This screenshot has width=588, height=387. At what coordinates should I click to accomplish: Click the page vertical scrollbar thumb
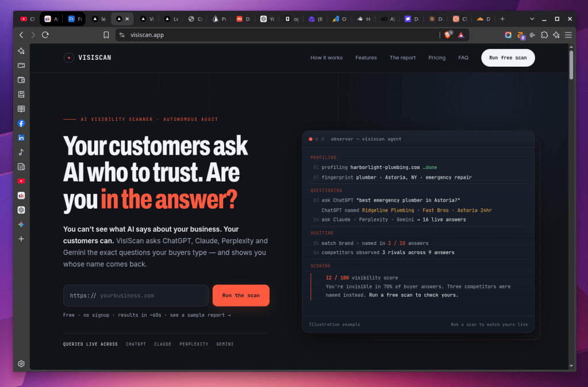571,64
